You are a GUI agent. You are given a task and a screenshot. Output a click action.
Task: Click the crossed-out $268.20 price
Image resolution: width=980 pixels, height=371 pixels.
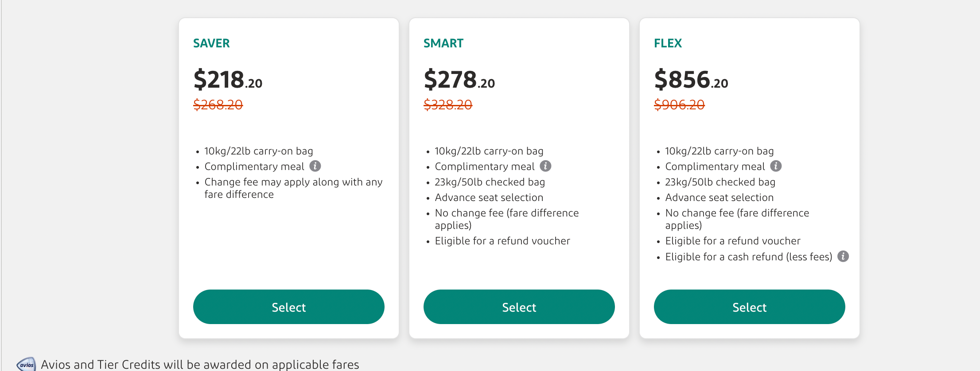[x=218, y=105]
